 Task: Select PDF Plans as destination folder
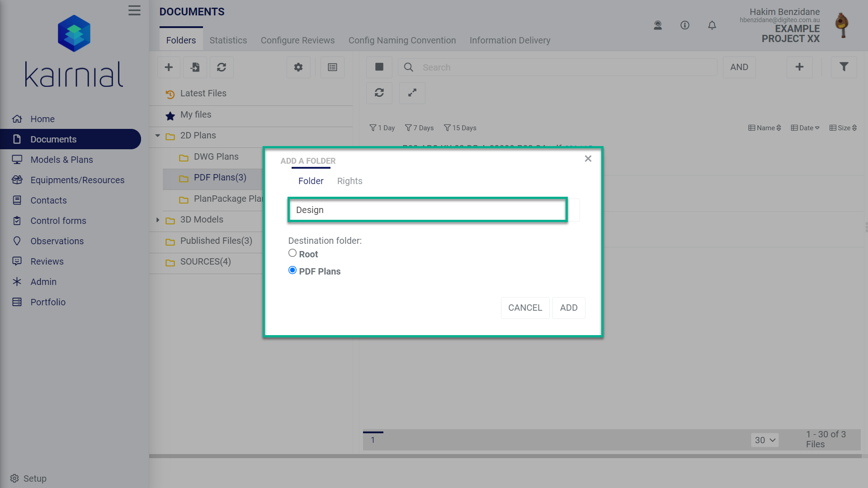pyautogui.click(x=292, y=270)
